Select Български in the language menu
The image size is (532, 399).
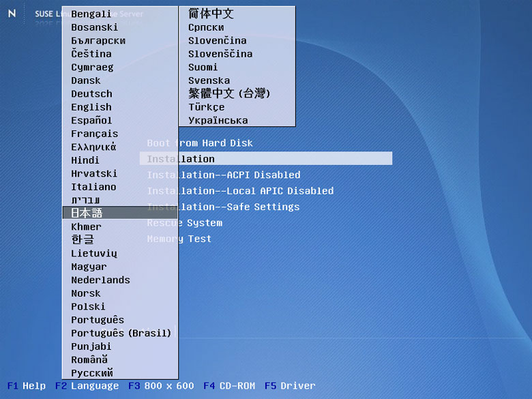[98, 40]
